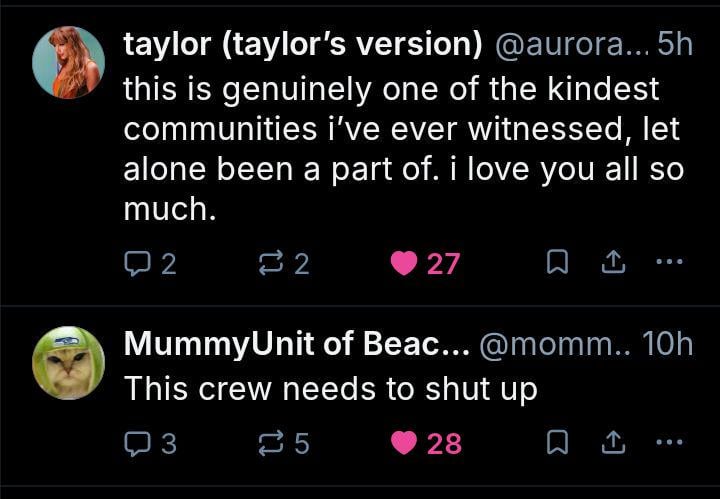
Task: Open more options on MummyUnit's post
Action: click(x=668, y=442)
